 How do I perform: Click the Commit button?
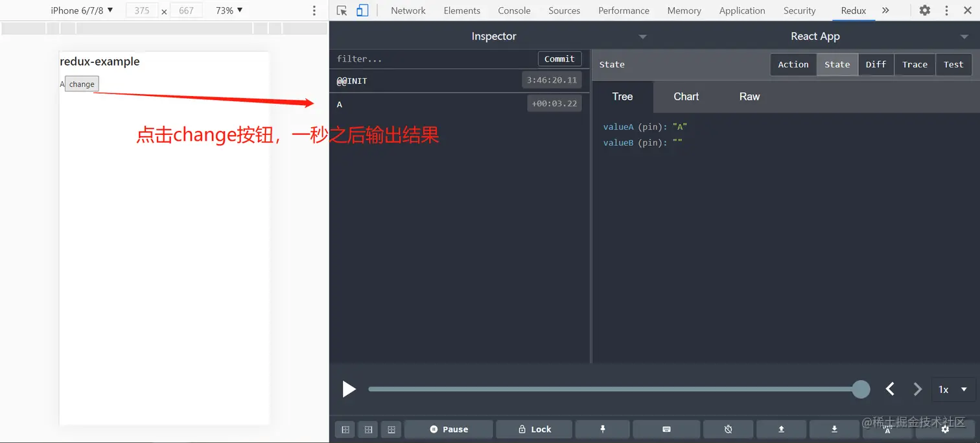click(x=559, y=58)
